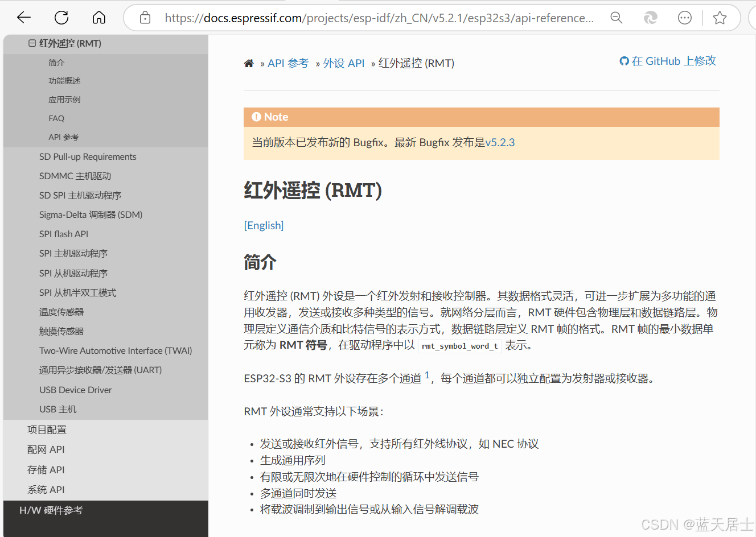This screenshot has height=537, width=756.
Task: Open the Copilot swirl icon in address bar
Action: point(650,18)
